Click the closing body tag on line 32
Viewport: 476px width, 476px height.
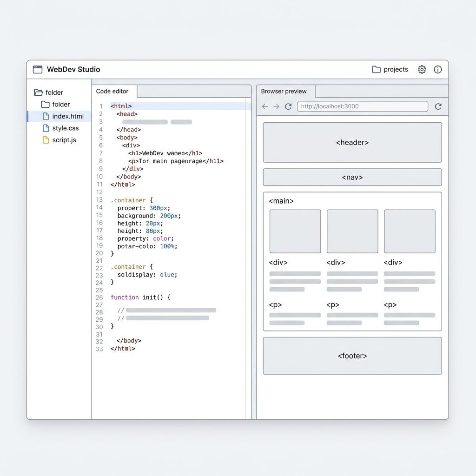coord(129,341)
